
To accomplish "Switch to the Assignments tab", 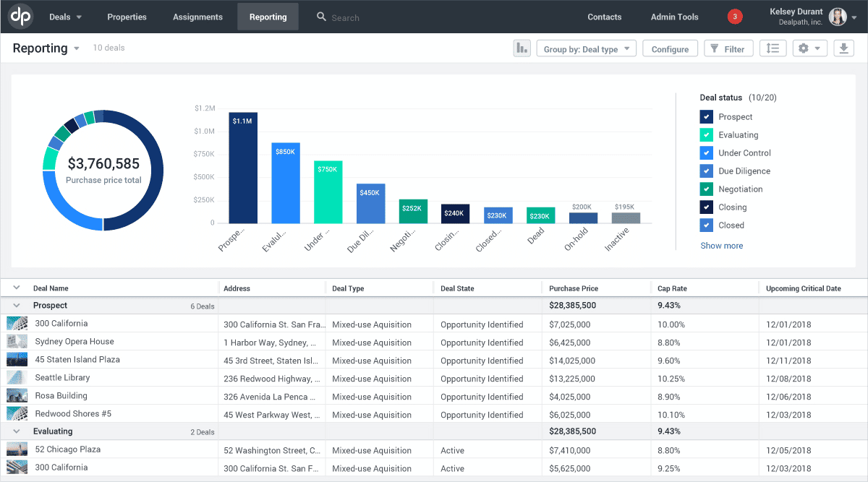I will [197, 17].
